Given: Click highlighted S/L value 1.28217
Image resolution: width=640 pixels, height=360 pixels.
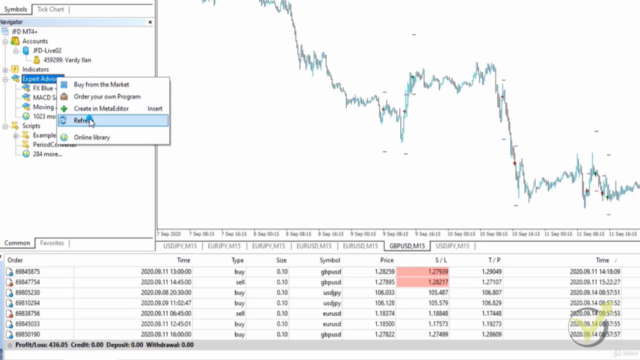Looking at the screenshot, I should click(x=422, y=282).
